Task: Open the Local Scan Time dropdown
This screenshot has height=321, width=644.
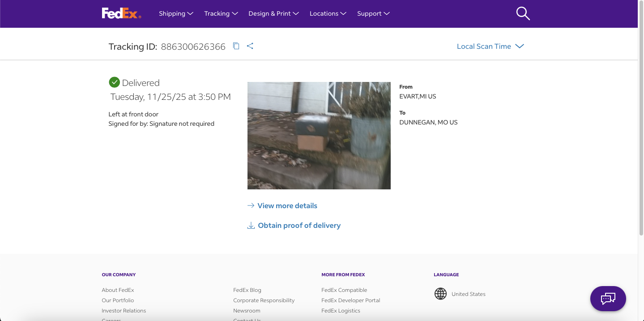Action: pos(490,47)
